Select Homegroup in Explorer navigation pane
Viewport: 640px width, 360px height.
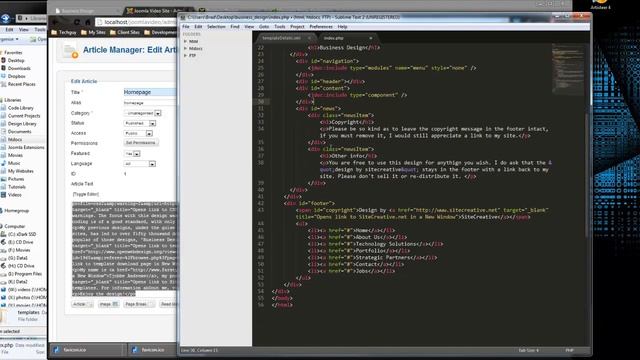click(x=16, y=211)
